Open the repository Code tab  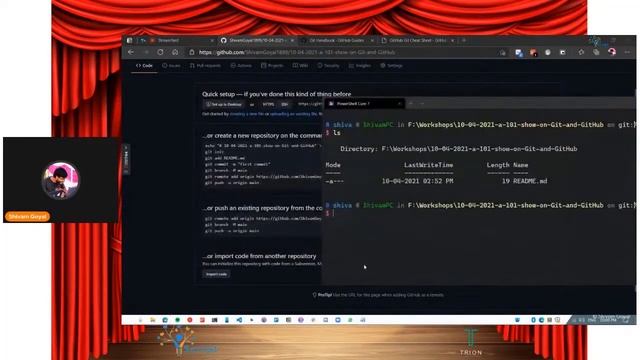click(x=144, y=65)
